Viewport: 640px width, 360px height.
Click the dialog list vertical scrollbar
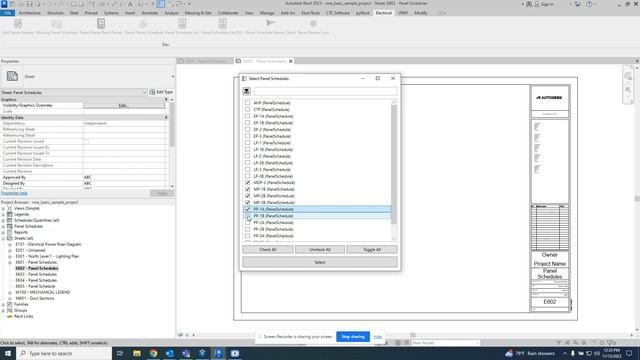(x=394, y=164)
